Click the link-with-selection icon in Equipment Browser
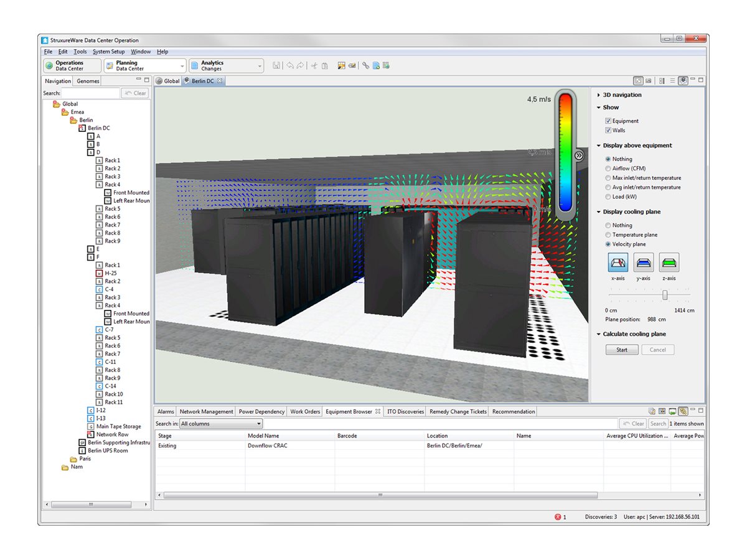747x560 pixels. point(683,411)
